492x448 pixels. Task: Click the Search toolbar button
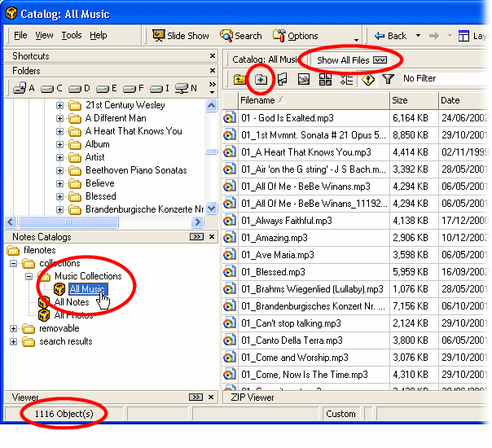pos(241,36)
